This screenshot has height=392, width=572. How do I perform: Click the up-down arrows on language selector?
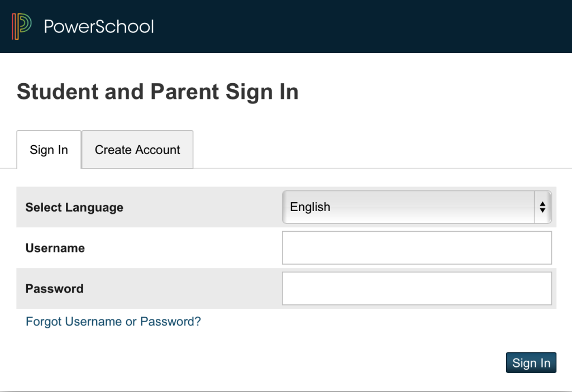(542, 207)
